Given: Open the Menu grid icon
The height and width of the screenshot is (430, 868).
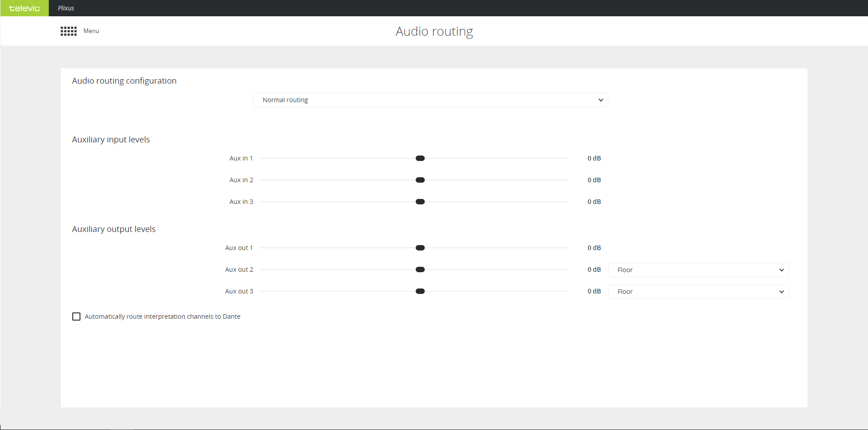Looking at the screenshot, I should tap(69, 31).
